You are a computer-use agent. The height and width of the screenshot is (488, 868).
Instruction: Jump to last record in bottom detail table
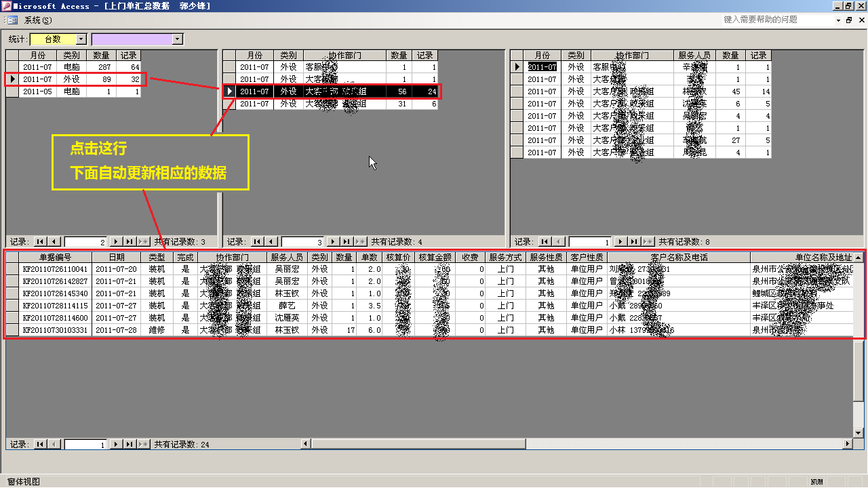tap(129, 444)
